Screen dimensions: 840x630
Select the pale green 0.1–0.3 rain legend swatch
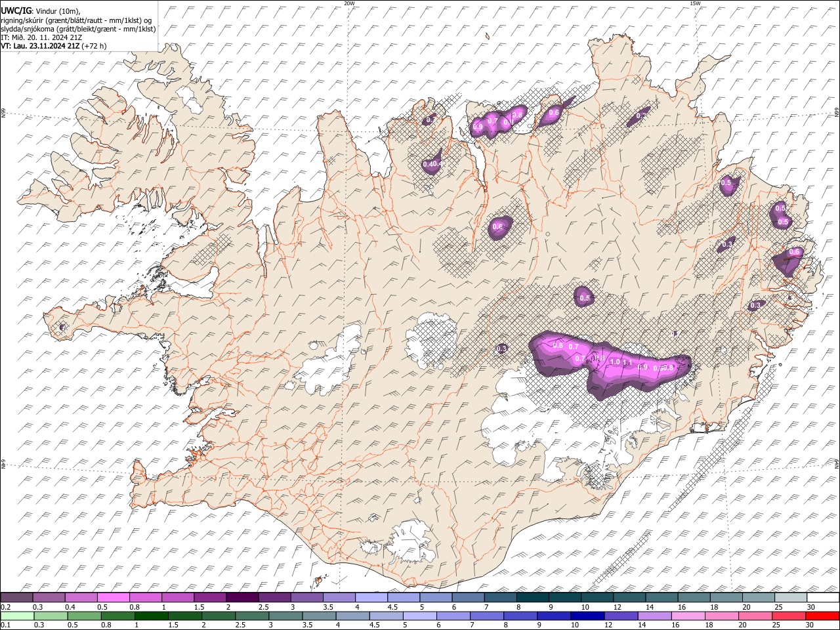pyautogui.click(x=16, y=616)
